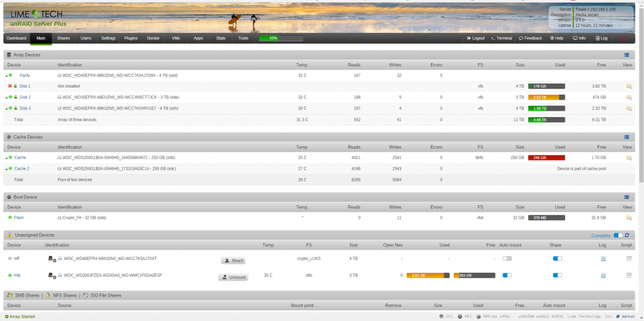Browse Disk 3 contents via View icon

(x=629, y=108)
